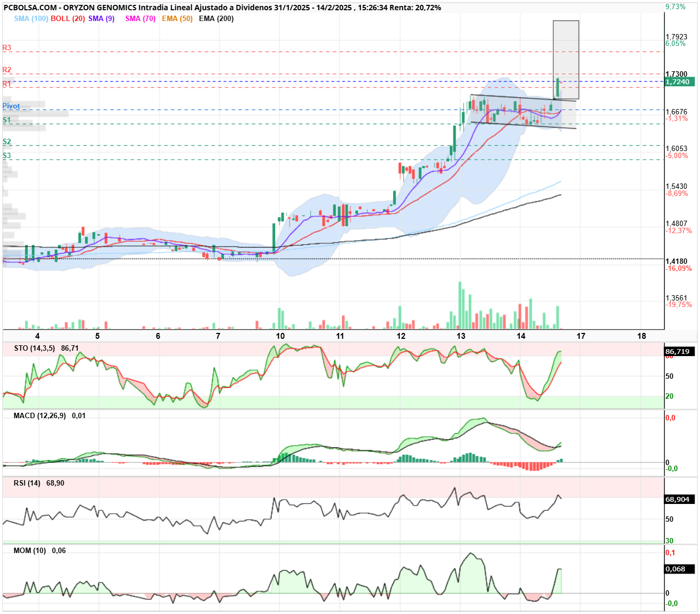Select date label 7 on the time axis
This screenshot has width=700, height=614.
click(x=218, y=336)
